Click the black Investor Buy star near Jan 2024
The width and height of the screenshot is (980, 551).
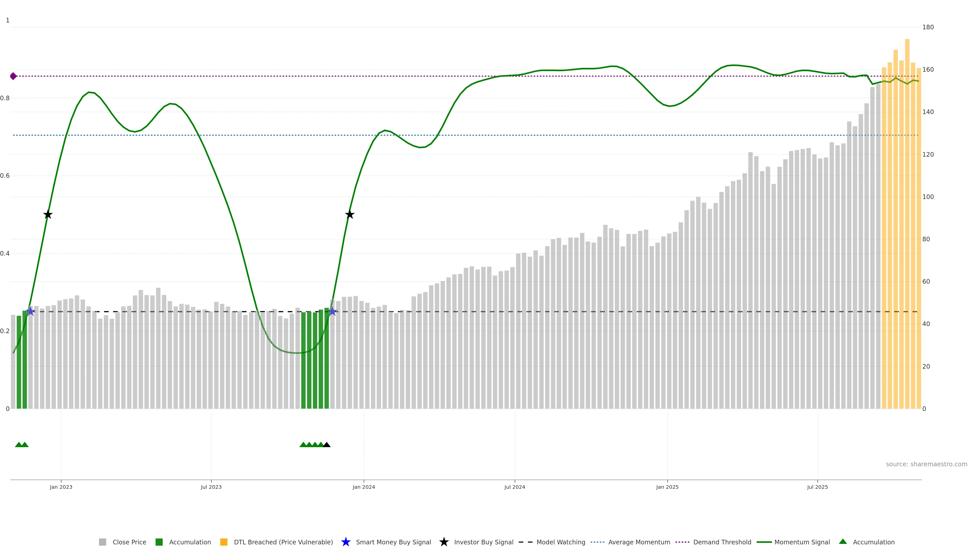coord(350,215)
